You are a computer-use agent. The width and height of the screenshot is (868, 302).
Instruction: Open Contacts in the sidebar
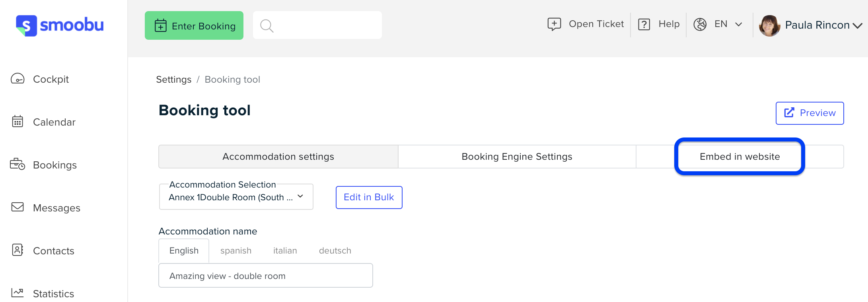pos(54,251)
